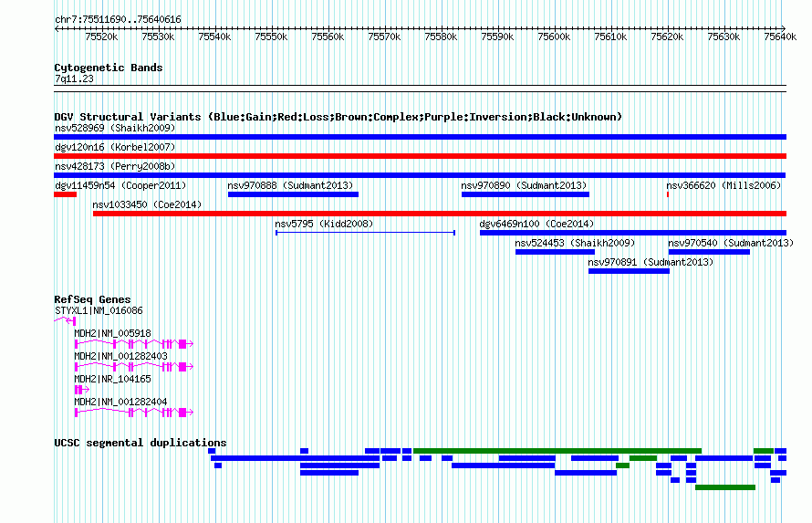The image size is (812, 523).
Task: Click the RefSeq Genes track heading
Action: (x=92, y=299)
